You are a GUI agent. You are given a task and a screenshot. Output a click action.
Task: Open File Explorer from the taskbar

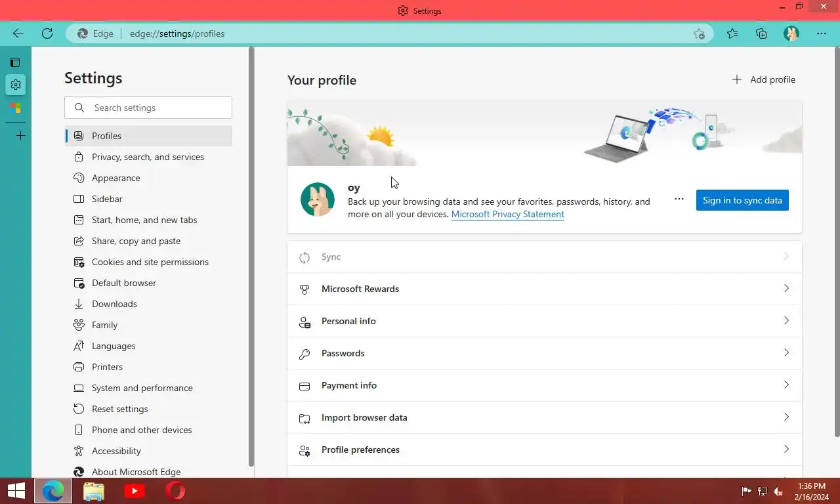pos(94,491)
